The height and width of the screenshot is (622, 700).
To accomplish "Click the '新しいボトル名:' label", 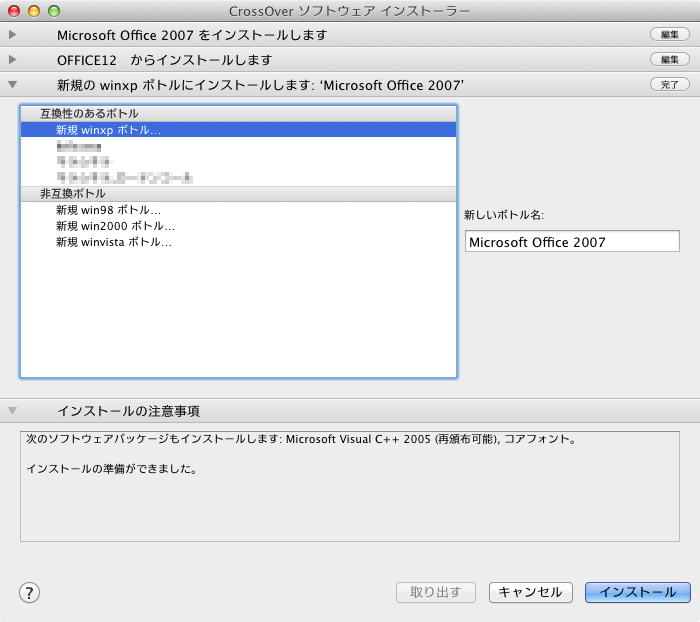I will click(x=504, y=215).
